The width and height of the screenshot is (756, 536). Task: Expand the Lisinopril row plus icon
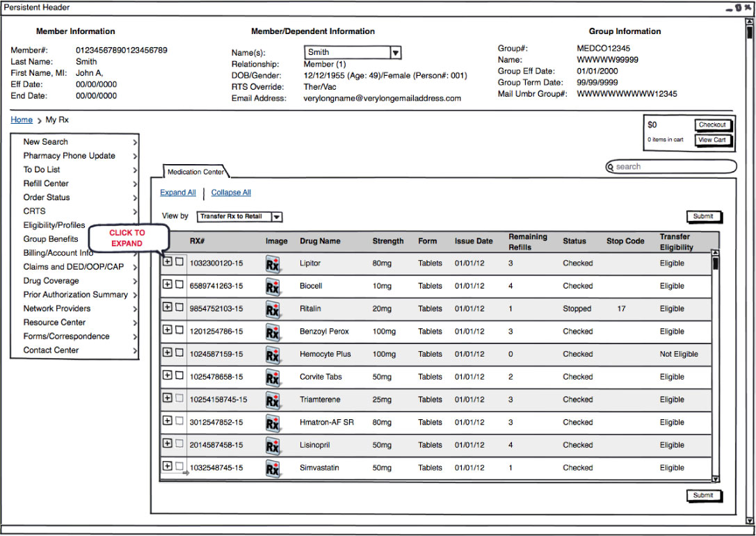pyautogui.click(x=168, y=443)
